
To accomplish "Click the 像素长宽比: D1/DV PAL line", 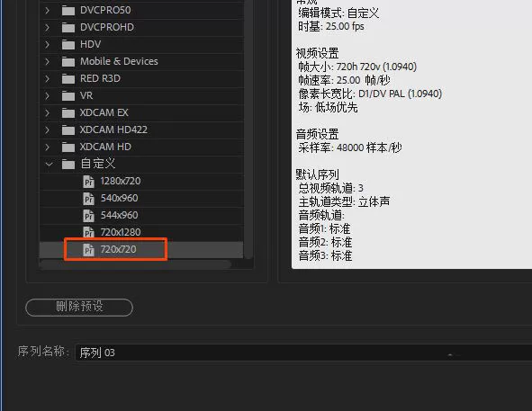I will pos(370,94).
